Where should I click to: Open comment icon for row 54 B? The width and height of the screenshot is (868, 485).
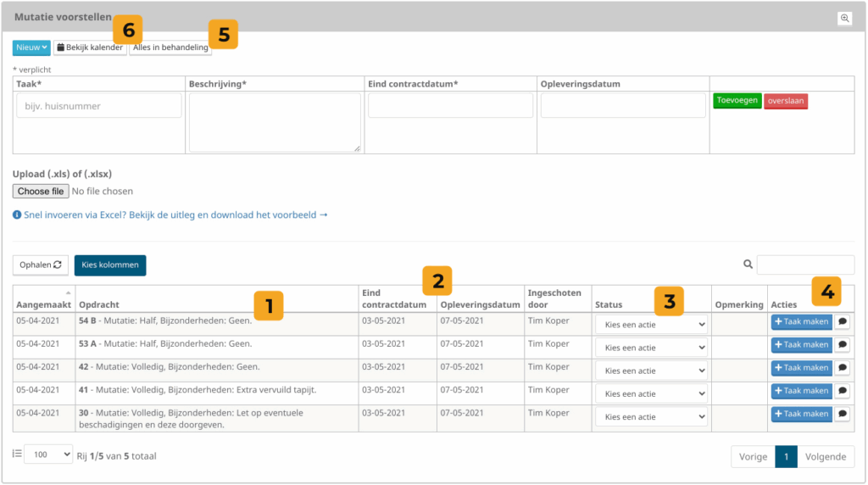tap(843, 321)
